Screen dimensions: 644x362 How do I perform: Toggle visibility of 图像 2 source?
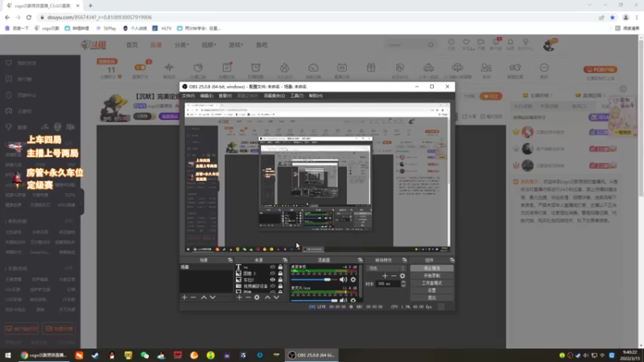tap(272, 274)
